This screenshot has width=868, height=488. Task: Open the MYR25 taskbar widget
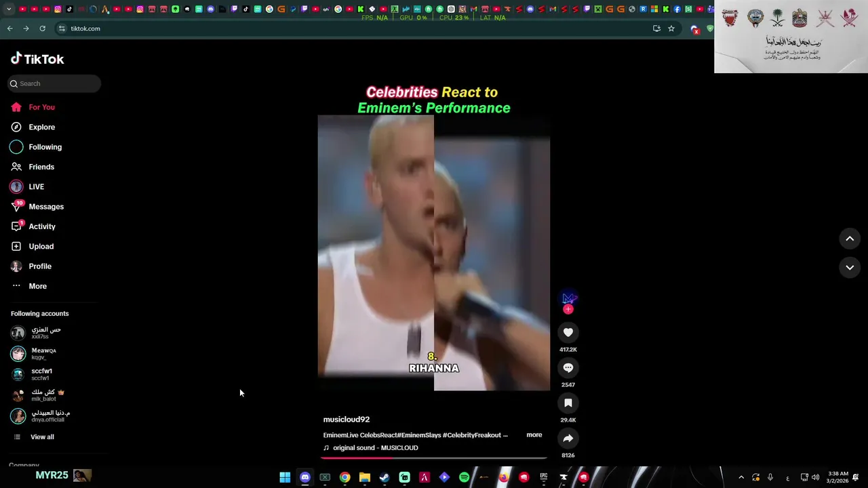click(x=63, y=476)
